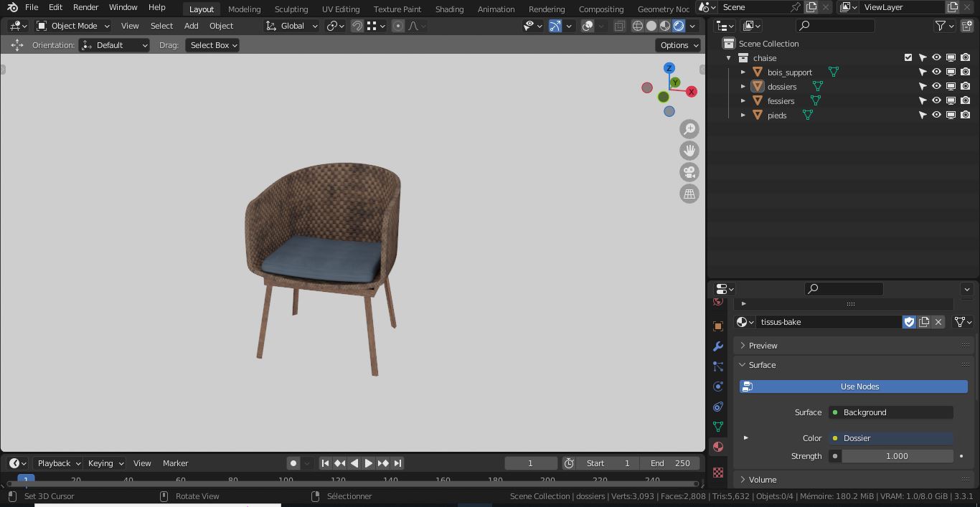980x507 pixels.
Task: Disable the chaise collection checkbox
Action: [908, 57]
